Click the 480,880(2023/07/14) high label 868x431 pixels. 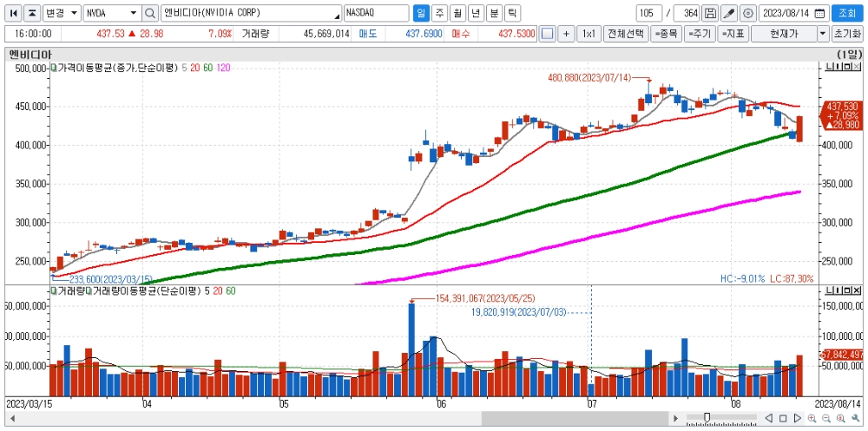(x=589, y=79)
